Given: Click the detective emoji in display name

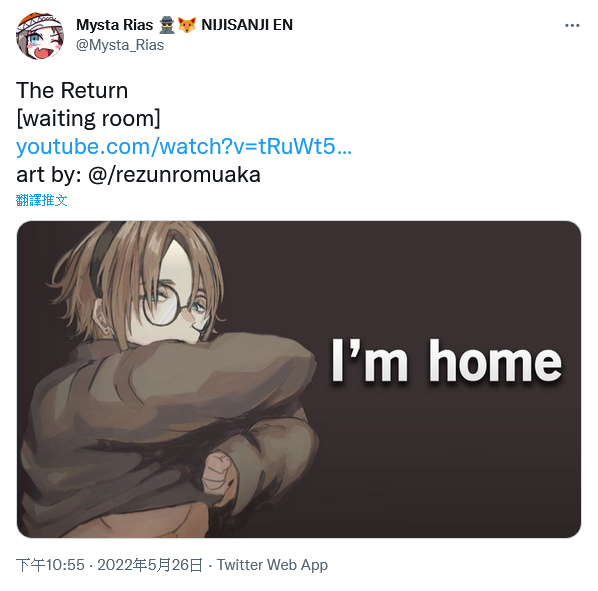Looking at the screenshot, I should pyautogui.click(x=167, y=25).
